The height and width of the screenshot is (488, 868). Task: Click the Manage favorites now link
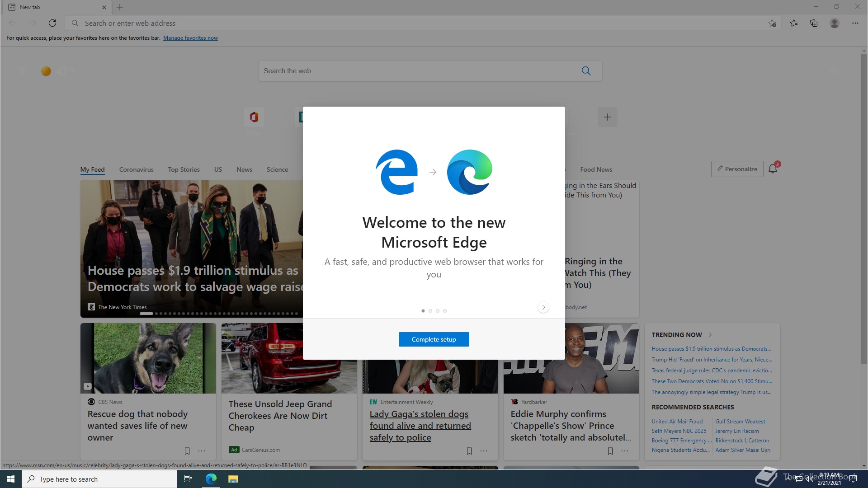tap(190, 38)
